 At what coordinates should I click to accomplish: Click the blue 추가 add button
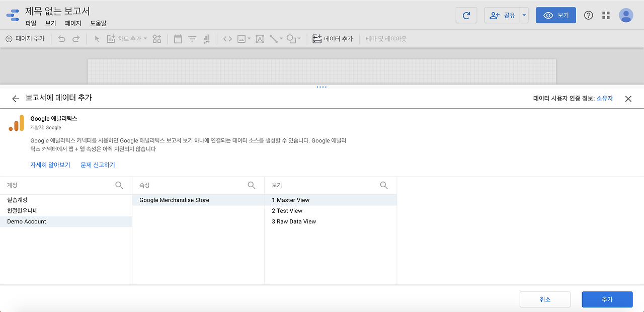[607, 299]
